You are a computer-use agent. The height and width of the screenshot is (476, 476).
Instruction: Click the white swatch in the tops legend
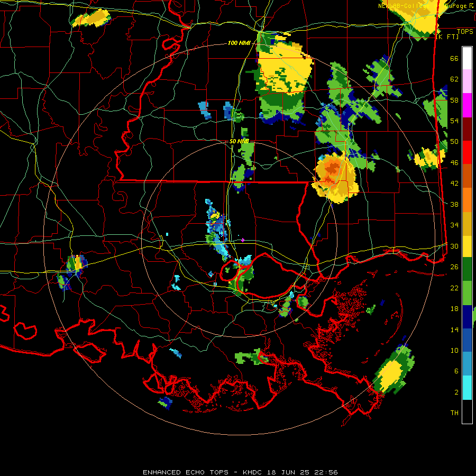coord(467,58)
